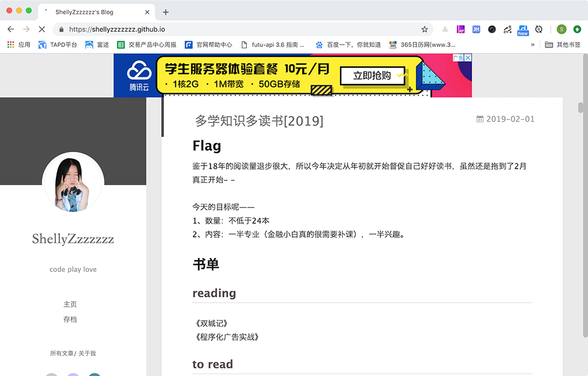Open the green S profile avatar
Viewport: 588px width, 376px height.
[x=562, y=29]
